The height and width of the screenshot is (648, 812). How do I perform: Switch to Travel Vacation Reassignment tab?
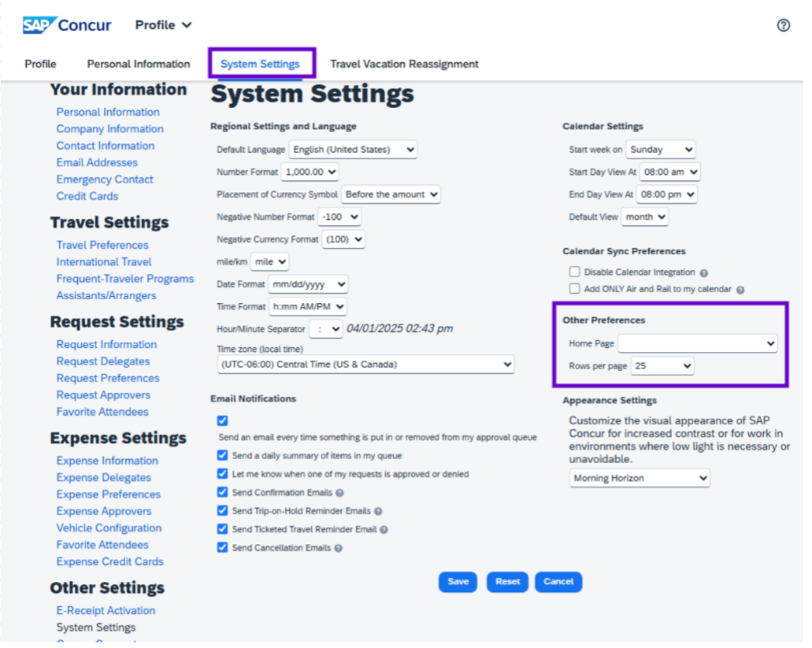pyautogui.click(x=404, y=64)
